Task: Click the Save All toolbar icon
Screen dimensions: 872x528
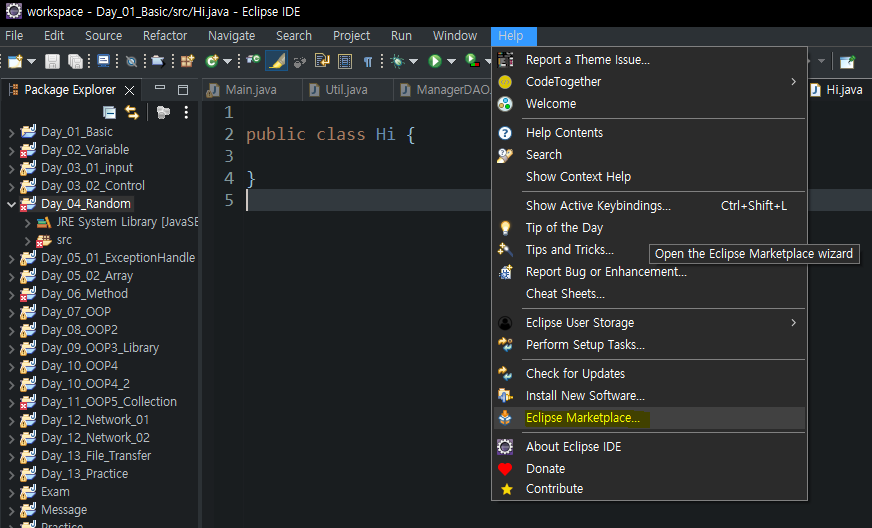Action: [x=75, y=61]
